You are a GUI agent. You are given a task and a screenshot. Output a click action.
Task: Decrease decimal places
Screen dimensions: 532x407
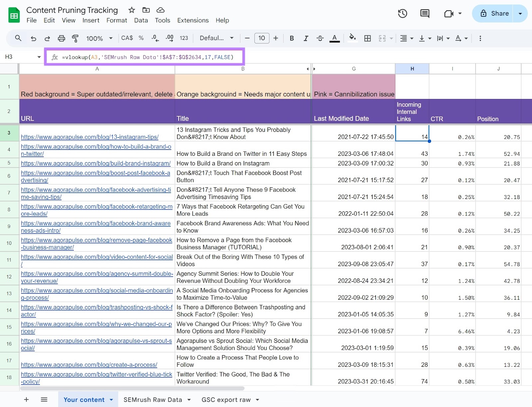point(154,38)
